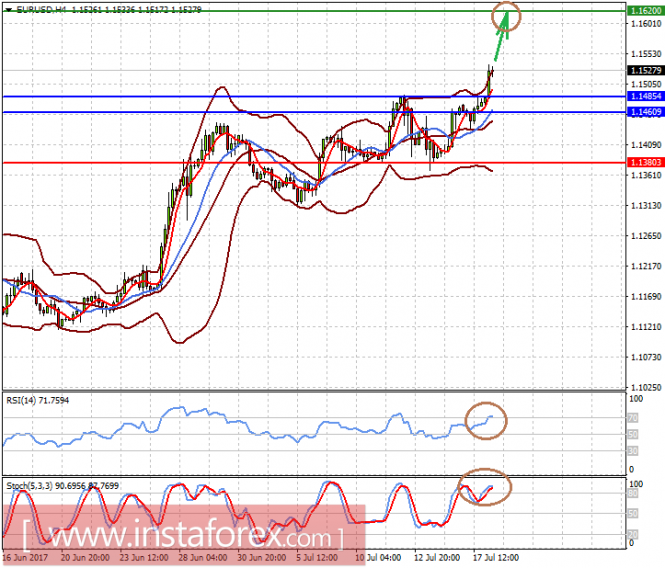Select the red 1.13803 support label

point(643,162)
